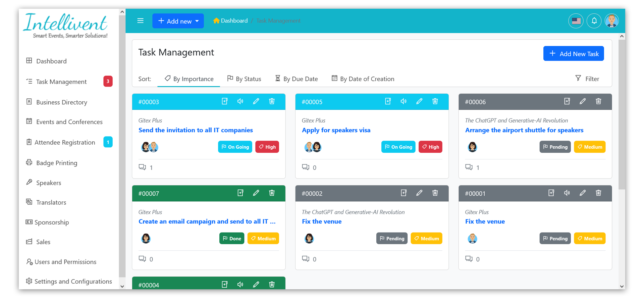Open comments icon on task #00003

(x=142, y=167)
